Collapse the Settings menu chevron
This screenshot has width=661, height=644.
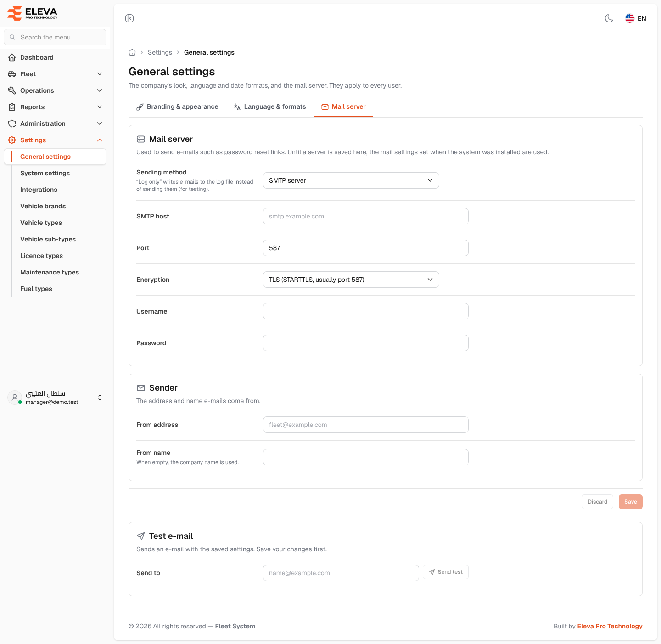(x=100, y=140)
